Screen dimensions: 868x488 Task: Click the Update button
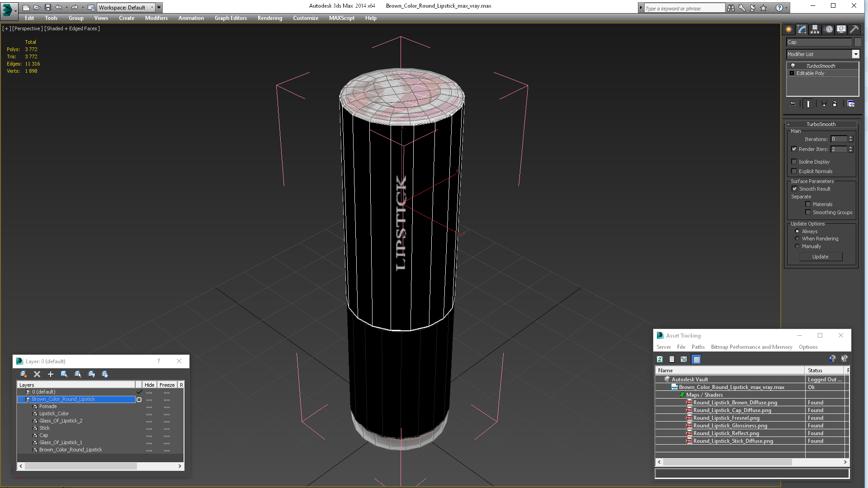click(x=820, y=257)
